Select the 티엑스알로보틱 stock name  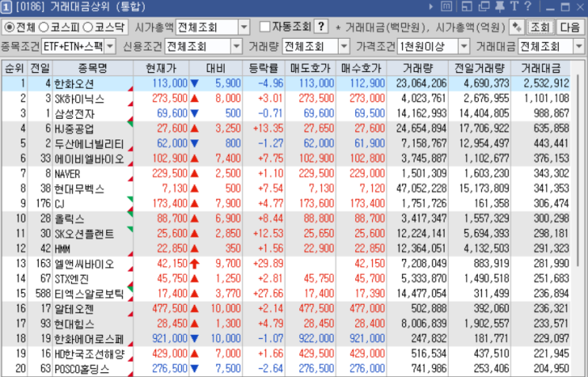coord(89,294)
